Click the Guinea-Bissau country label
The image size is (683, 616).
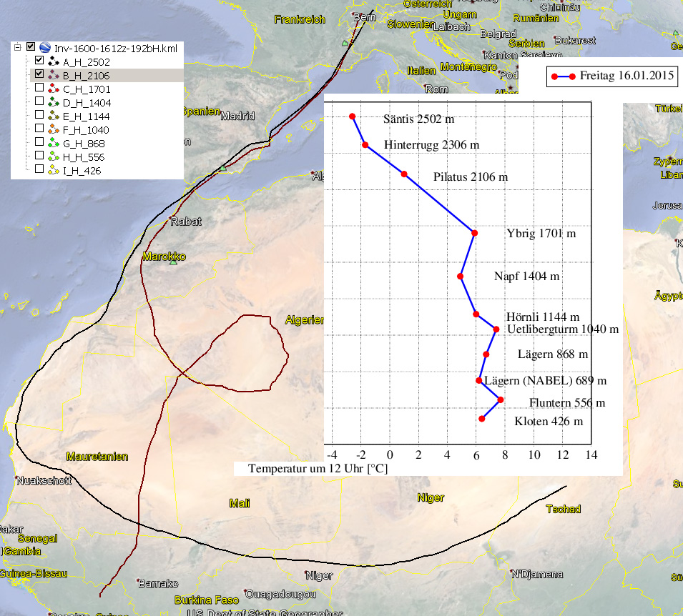(34, 573)
